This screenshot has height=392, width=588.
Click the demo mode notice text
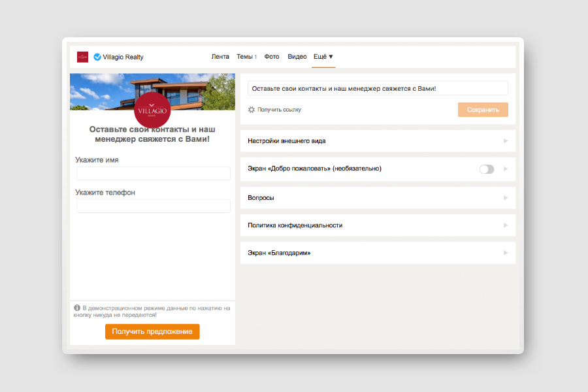152,312
